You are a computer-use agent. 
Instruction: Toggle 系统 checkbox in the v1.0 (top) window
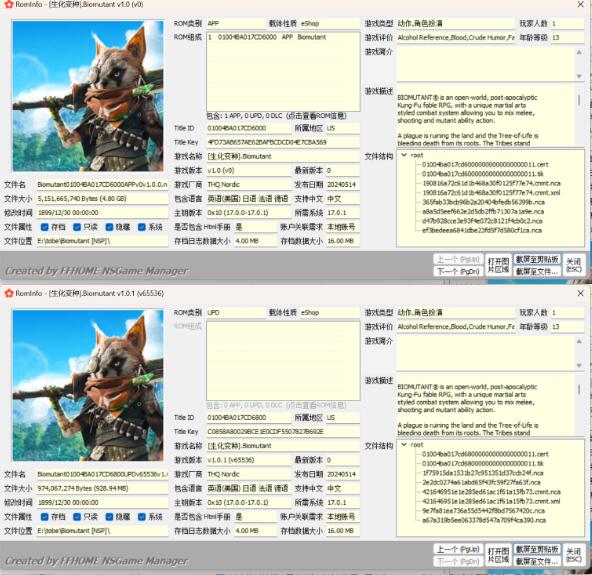click(142, 227)
